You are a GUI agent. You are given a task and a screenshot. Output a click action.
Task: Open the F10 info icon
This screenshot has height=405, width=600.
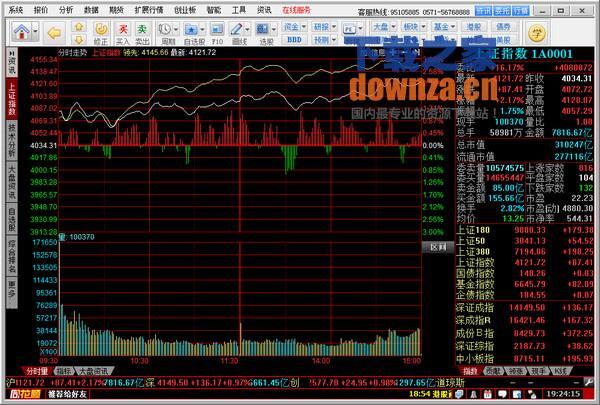point(217,30)
